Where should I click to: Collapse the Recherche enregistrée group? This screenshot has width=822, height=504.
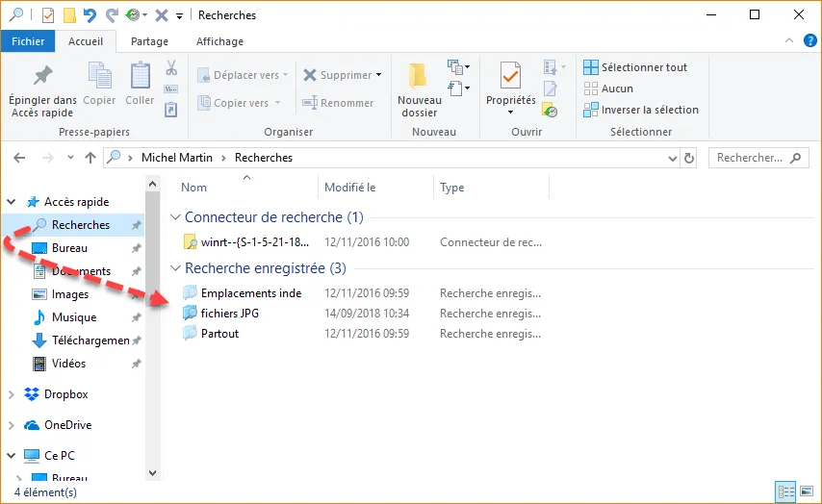[175, 268]
